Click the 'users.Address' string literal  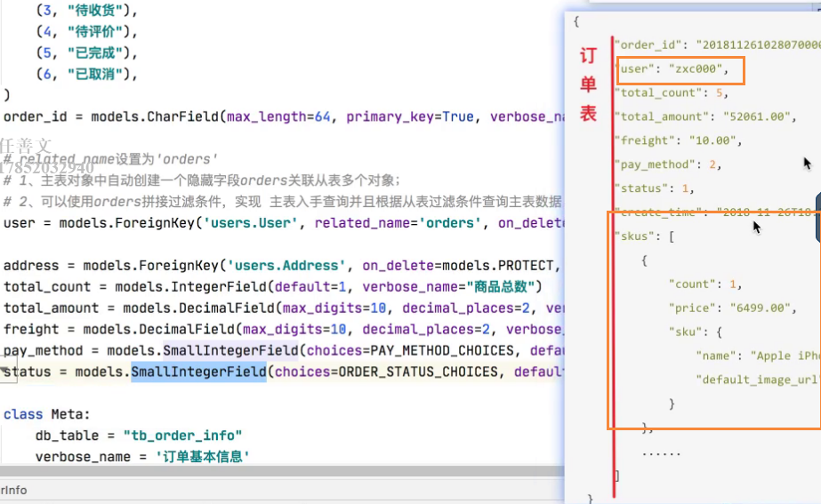coord(286,266)
